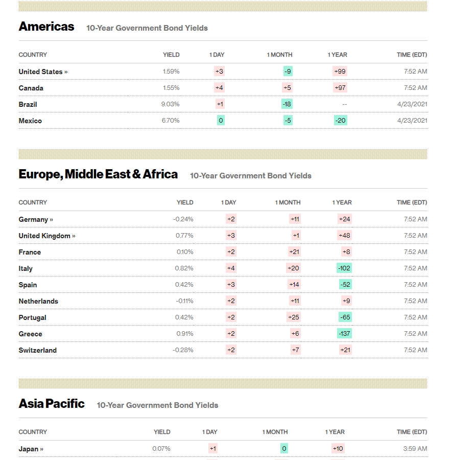Click Mexico's 1 day 0 change badge
This screenshot has height=460, width=476.
[220, 121]
